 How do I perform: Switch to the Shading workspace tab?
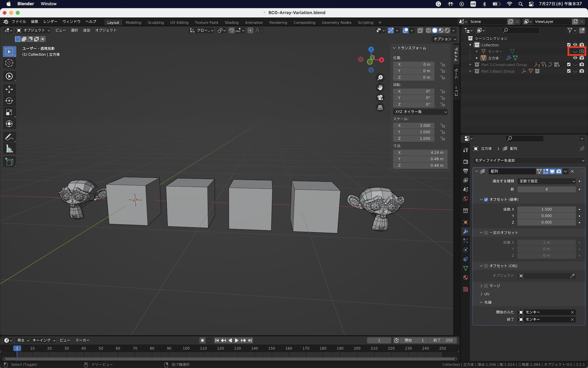[231, 22]
